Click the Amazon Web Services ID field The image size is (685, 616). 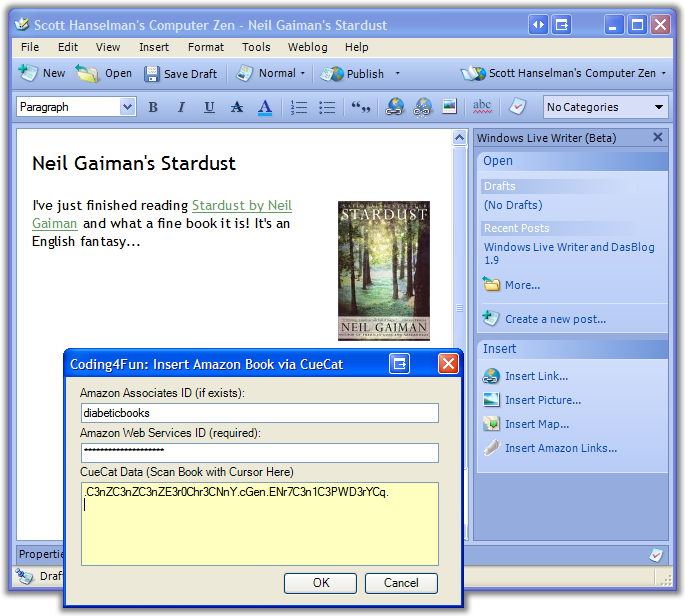pyautogui.click(x=260, y=453)
